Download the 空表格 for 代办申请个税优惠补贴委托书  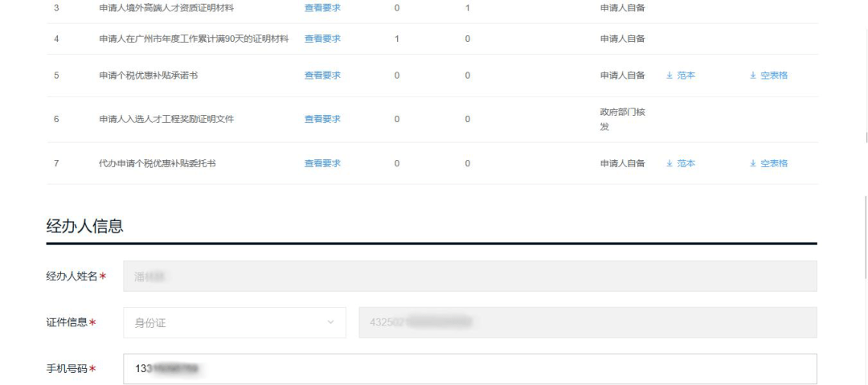[768, 163]
